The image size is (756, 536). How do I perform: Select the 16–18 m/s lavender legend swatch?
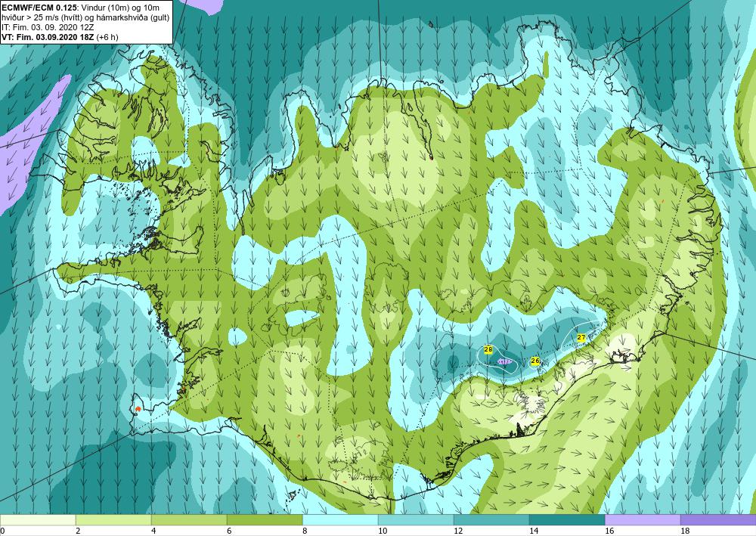tap(643, 520)
